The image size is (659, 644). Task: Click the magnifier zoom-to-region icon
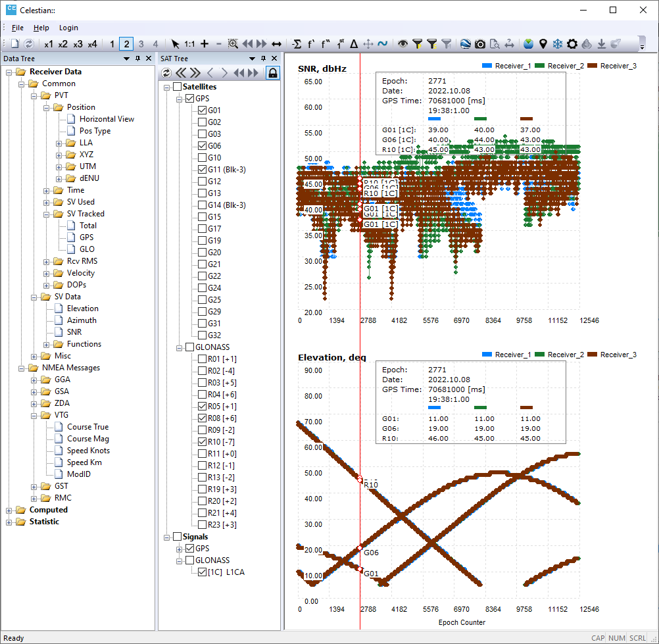coord(233,44)
